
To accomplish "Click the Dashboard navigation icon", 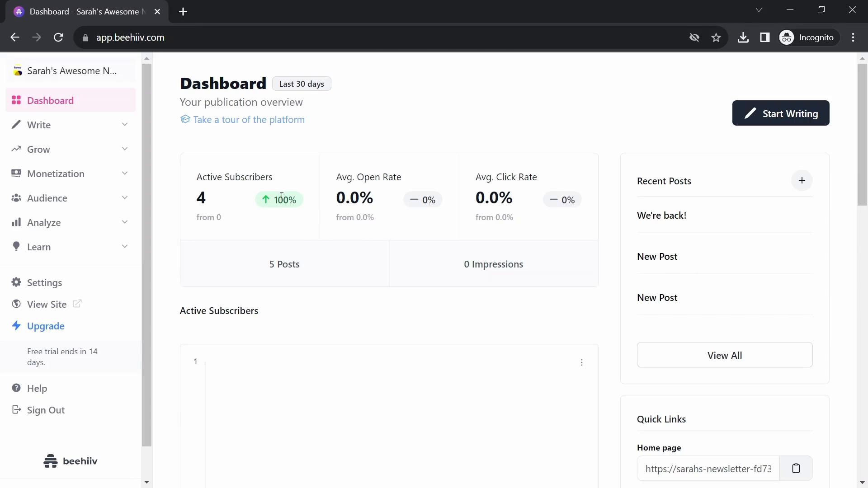I will tap(16, 100).
